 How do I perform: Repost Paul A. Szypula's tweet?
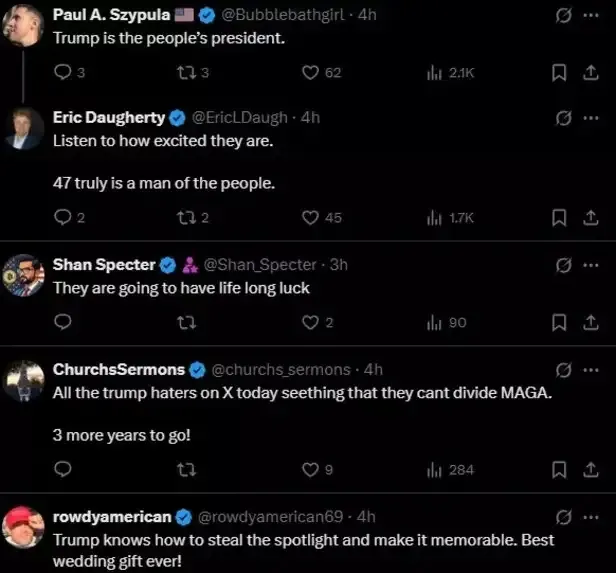click(186, 72)
